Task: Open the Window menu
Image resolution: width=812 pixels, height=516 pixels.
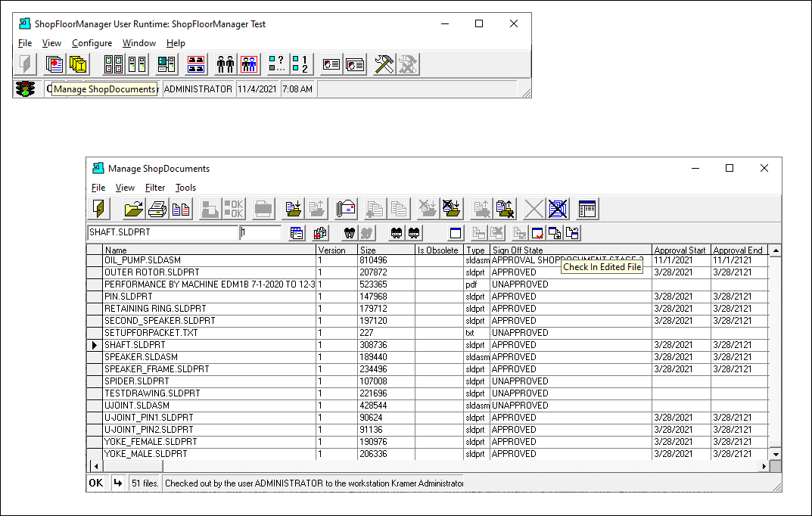Action: coord(138,43)
